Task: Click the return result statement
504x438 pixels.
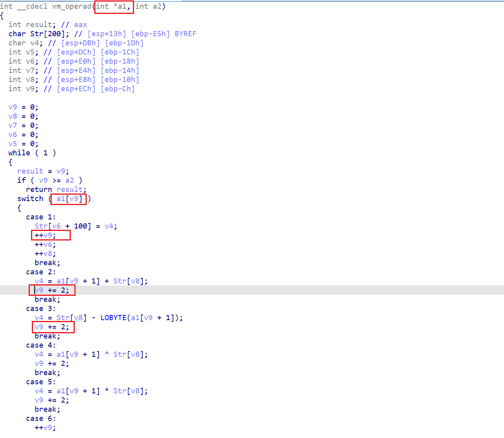Action: (x=56, y=190)
